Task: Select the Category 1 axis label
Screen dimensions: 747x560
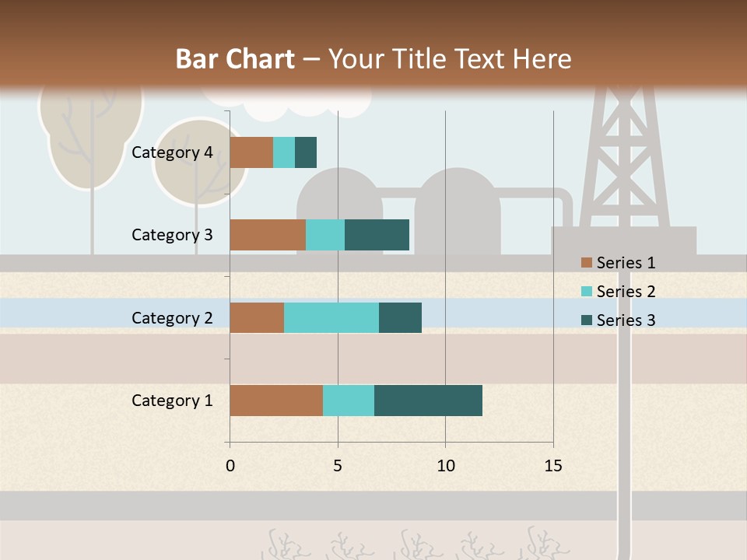Action: tap(172, 401)
